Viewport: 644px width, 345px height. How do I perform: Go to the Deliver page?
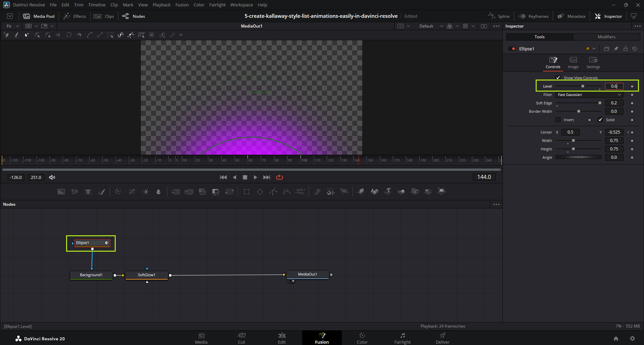(442, 338)
